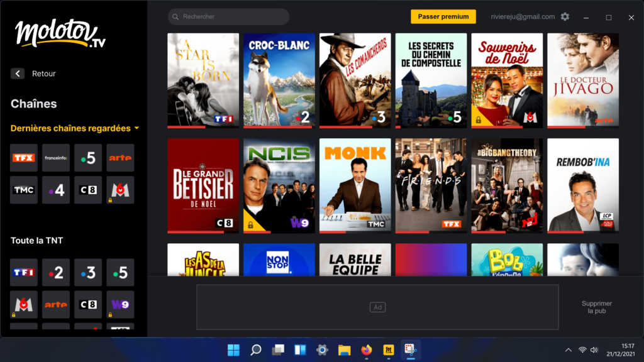Image resolution: width=644 pixels, height=362 pixels.
Task: Open the Monk poster
Action: 355,185
